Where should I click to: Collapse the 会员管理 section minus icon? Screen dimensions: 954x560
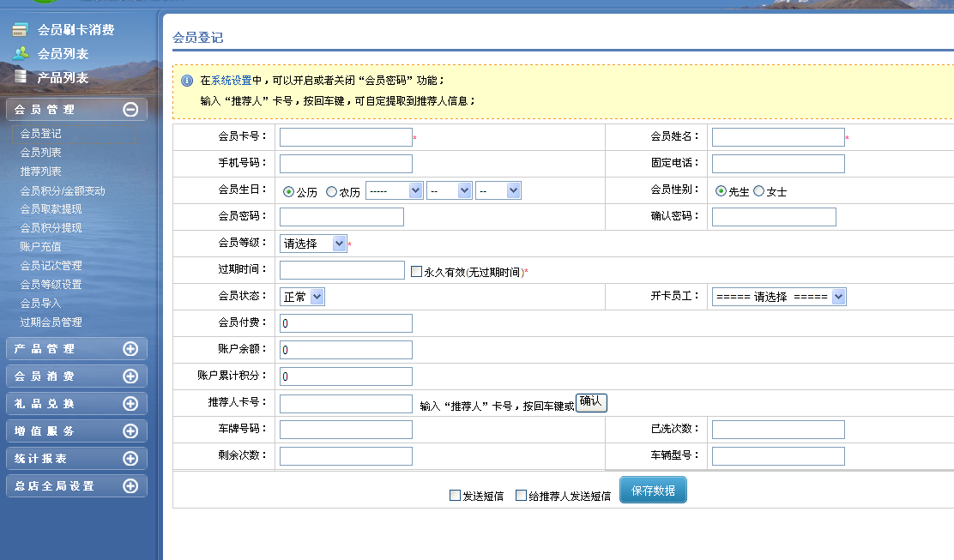130,109
